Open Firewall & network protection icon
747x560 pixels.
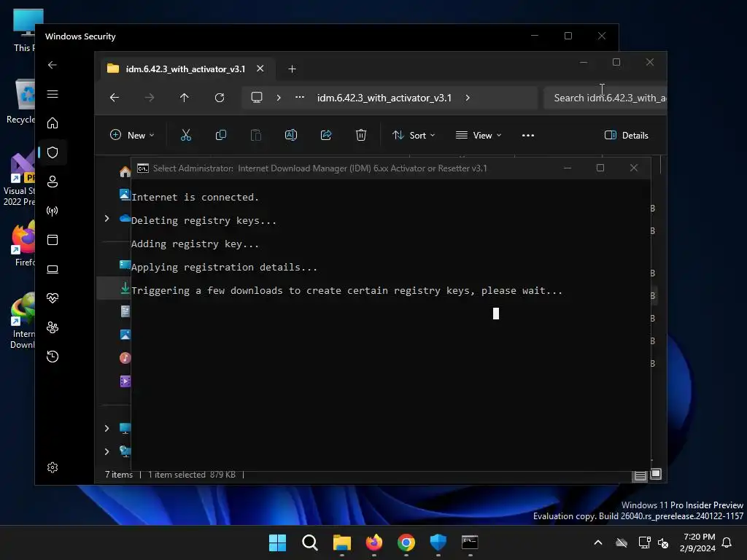coord(53,211)
